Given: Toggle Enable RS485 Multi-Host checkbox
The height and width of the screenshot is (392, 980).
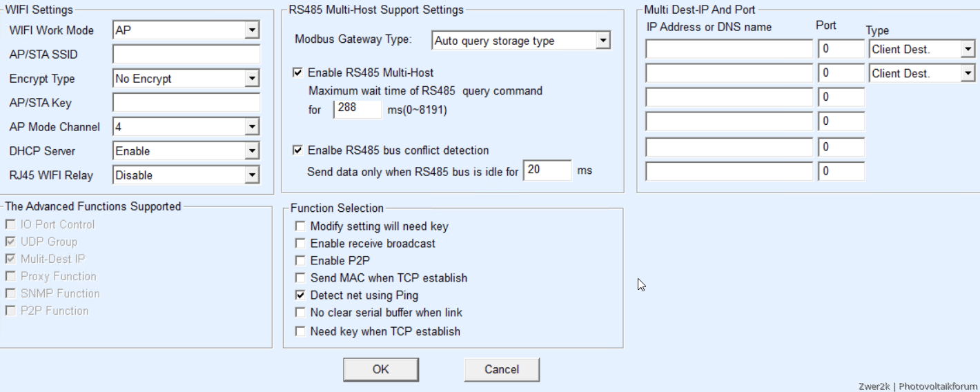Looking at the screenshot, I should tap(299, 72).
